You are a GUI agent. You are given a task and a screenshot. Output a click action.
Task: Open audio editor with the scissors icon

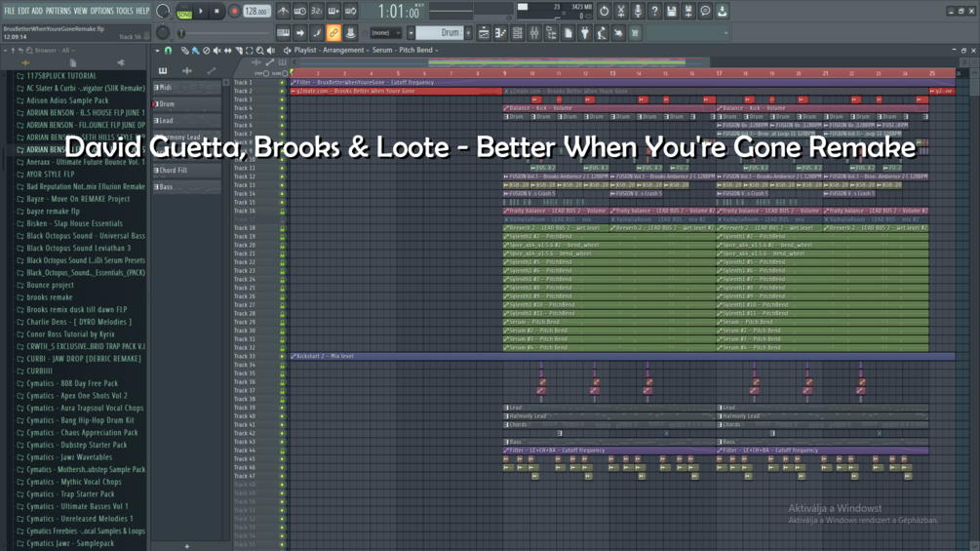pos(620,11)
